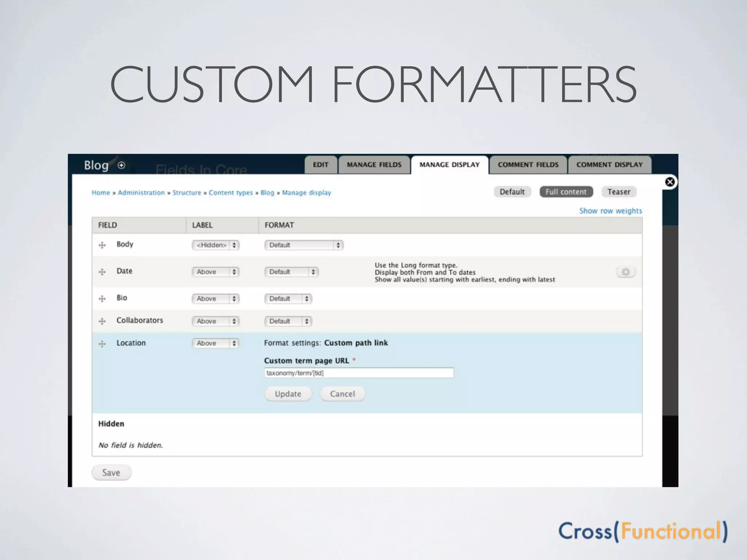Screen dimensions: 747x560
Task: Switch to the Manage Fields tab
Action: point(374,165)
